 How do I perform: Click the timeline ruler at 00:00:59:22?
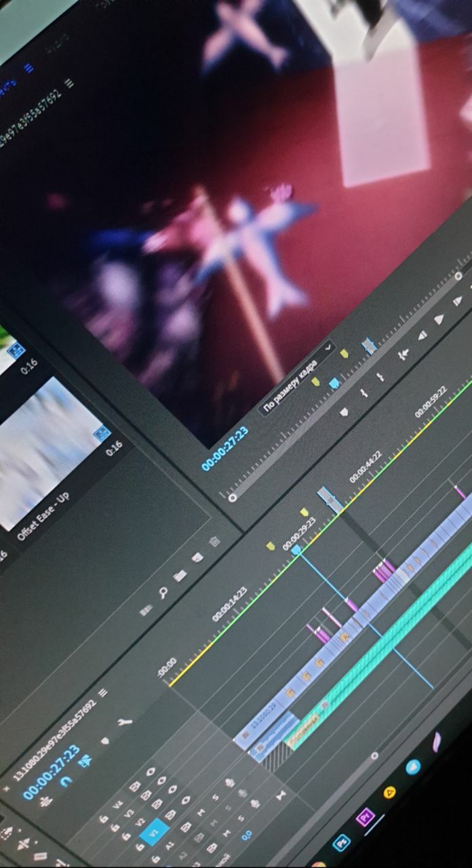point(431,402)
